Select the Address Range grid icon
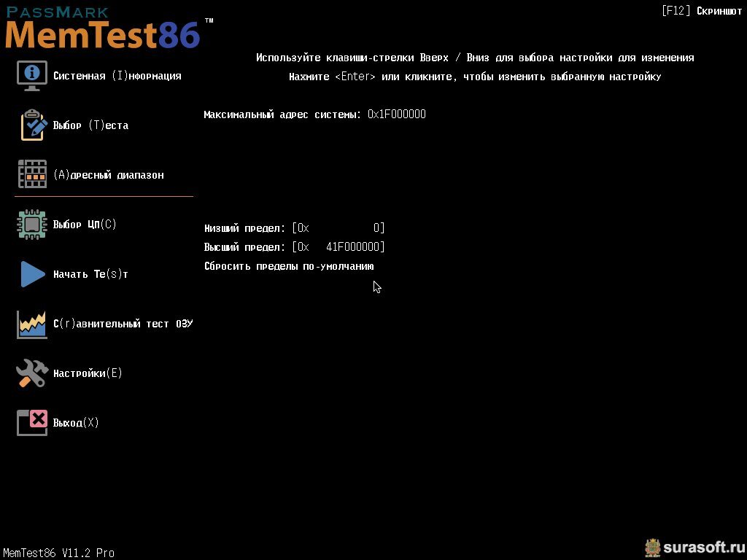 32,174
